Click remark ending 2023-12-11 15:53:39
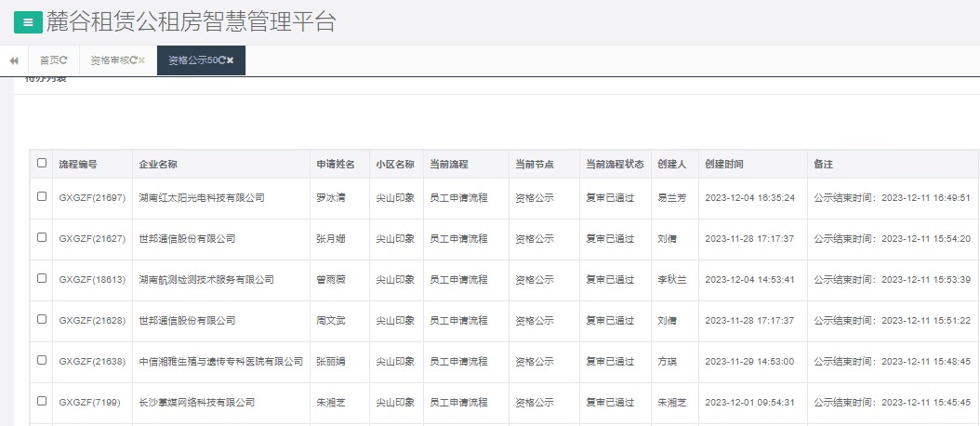Viewport: 980px width, 426px height. [893, 280]
